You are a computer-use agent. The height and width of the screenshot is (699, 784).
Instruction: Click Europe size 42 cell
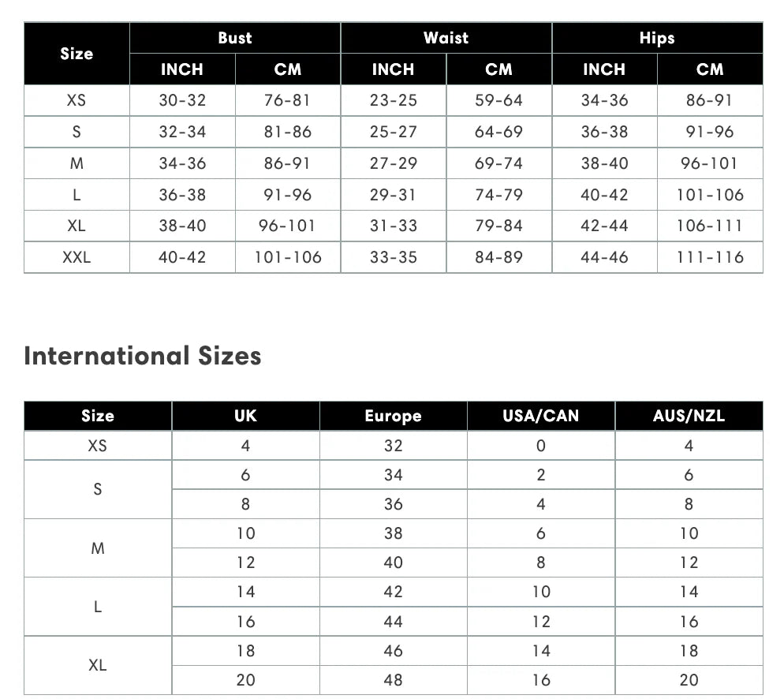coord(393,592)
